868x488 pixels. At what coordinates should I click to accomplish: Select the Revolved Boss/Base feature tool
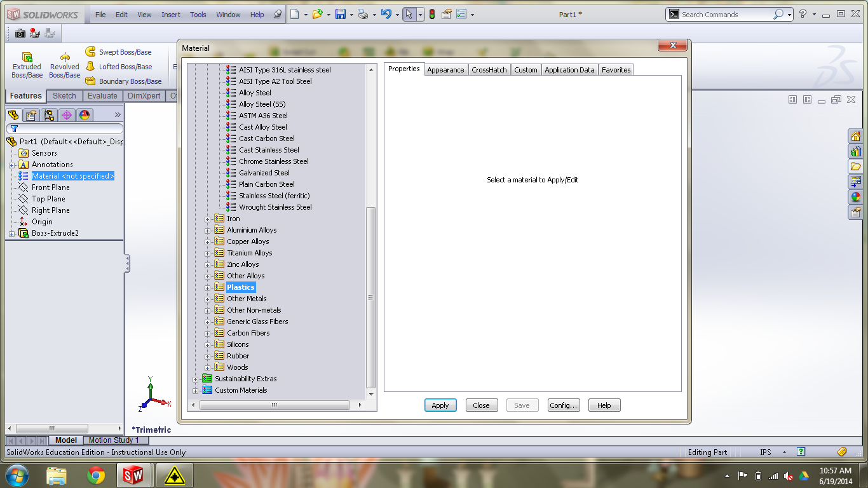click(64, 64)
